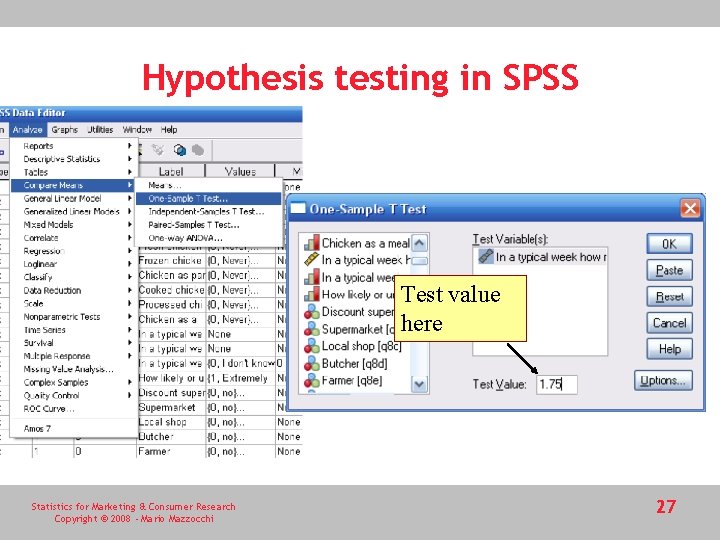Open the Options... button

point(663,381)
